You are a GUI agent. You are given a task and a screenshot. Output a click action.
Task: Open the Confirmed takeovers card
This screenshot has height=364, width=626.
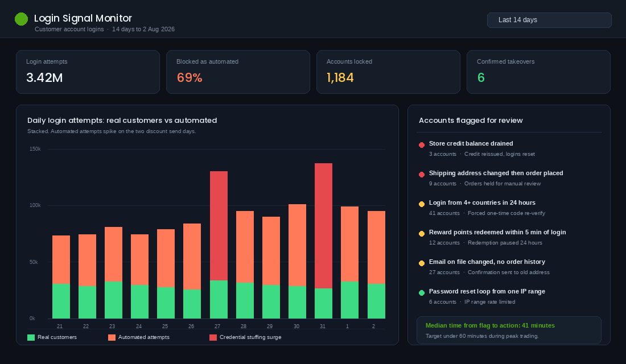[x=538, y=72]
